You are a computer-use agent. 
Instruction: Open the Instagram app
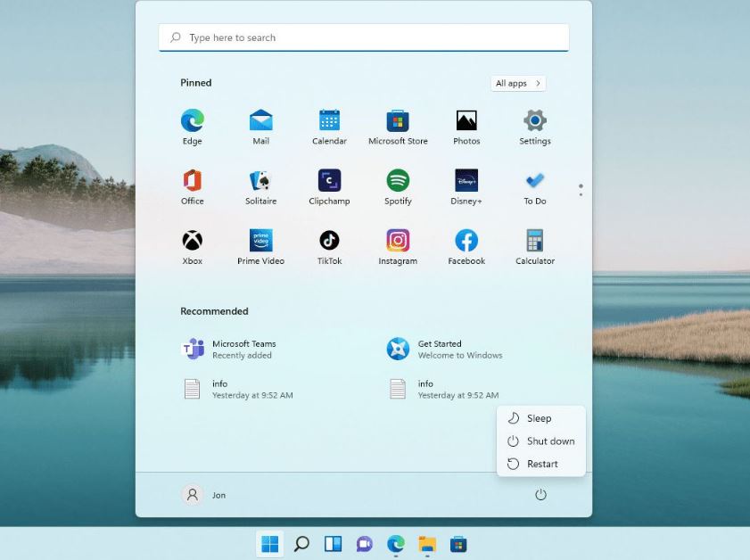point(398,241)
